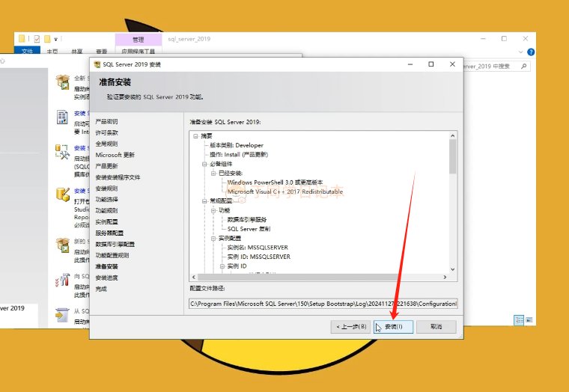The image size is (569, 392).
Task: Click the 配置文件路径 path field
Action: click(323, 304)
